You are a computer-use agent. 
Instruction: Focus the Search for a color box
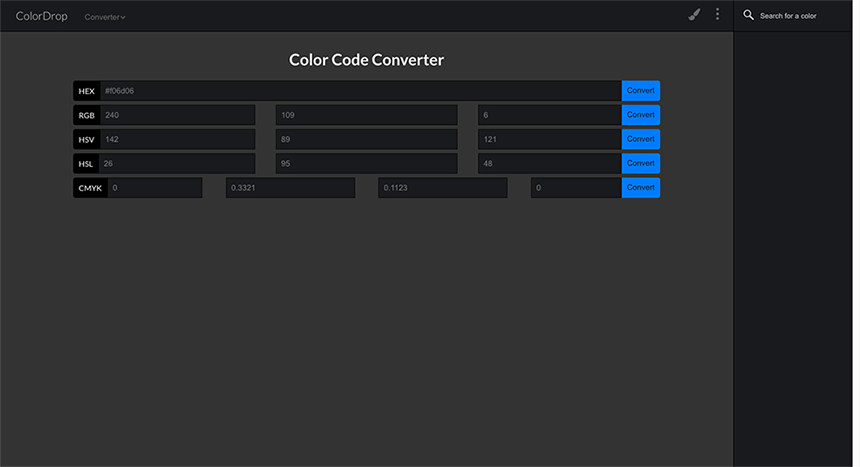(794, 15)
